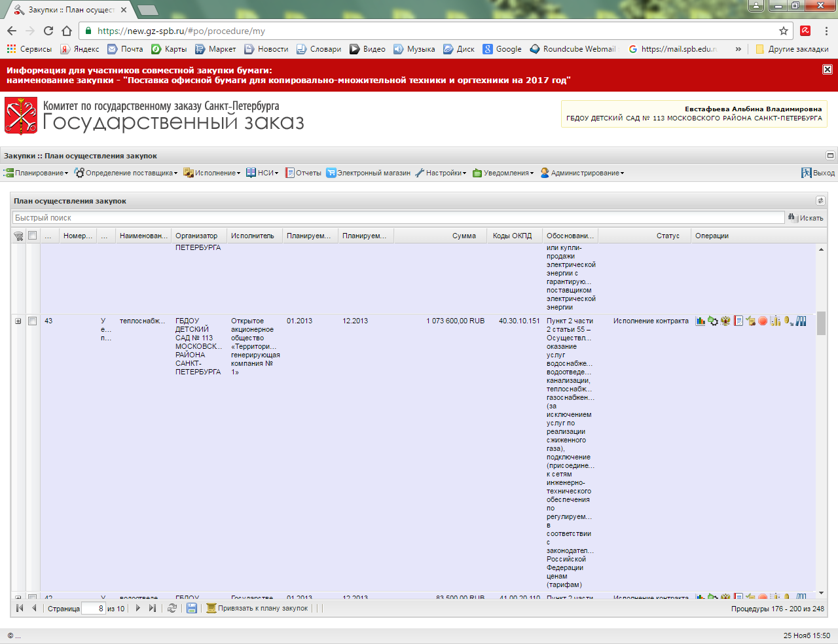Open the Администрирование dropdown menu

[x=583, y=173]
